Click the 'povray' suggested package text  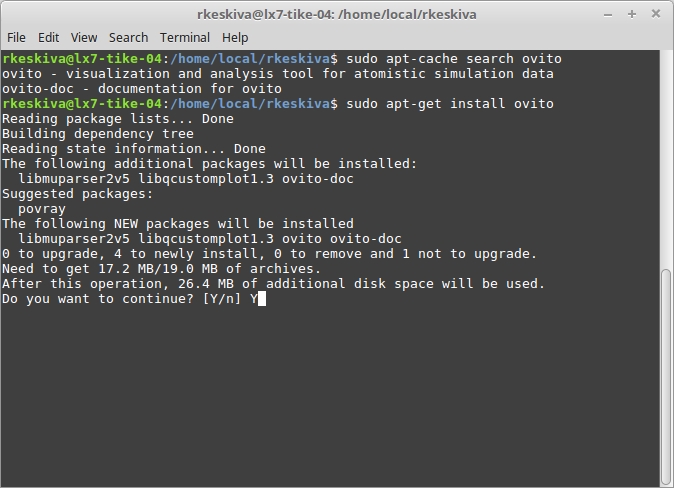42,209
